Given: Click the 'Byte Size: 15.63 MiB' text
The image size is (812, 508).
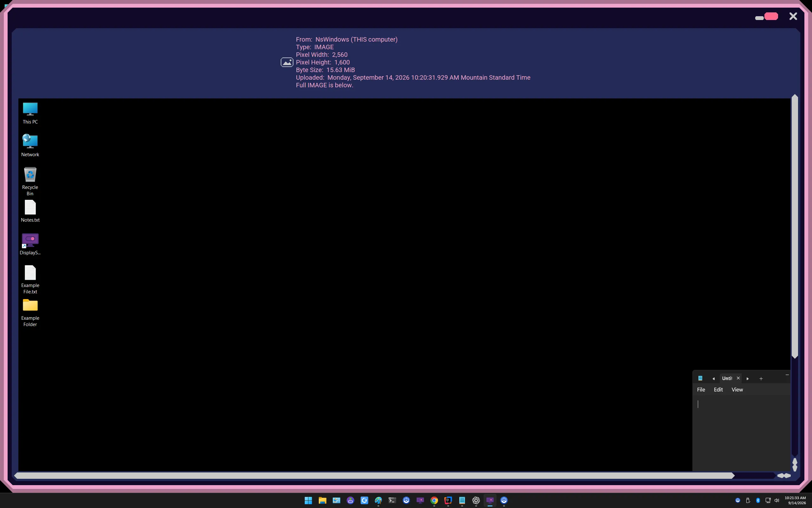Looking at the screenshot, I should pyautogui.click(x=325, y=70).
